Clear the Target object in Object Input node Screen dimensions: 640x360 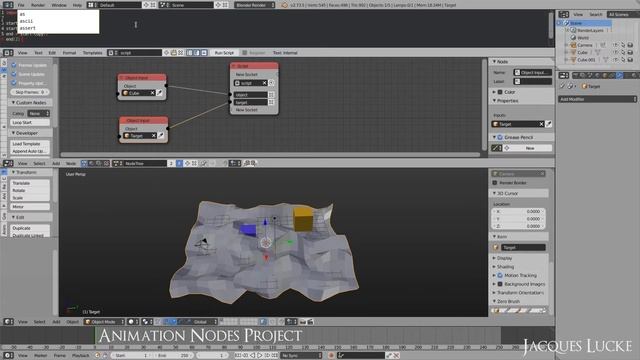pos(154,136)
